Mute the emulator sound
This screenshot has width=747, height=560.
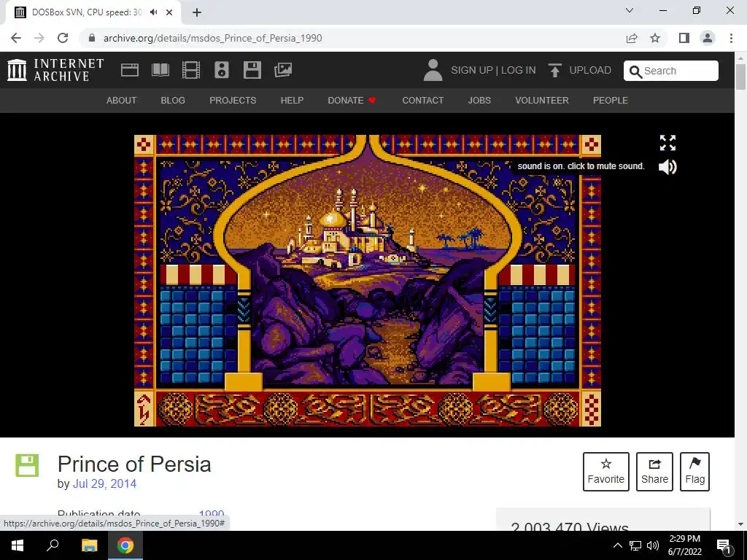click(667, 167)
